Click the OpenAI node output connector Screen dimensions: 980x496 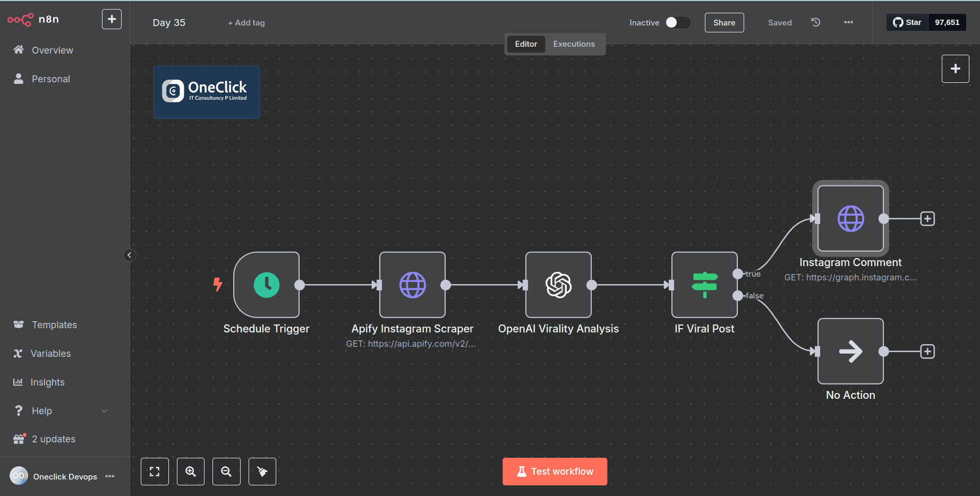click(x=592, y=285)
